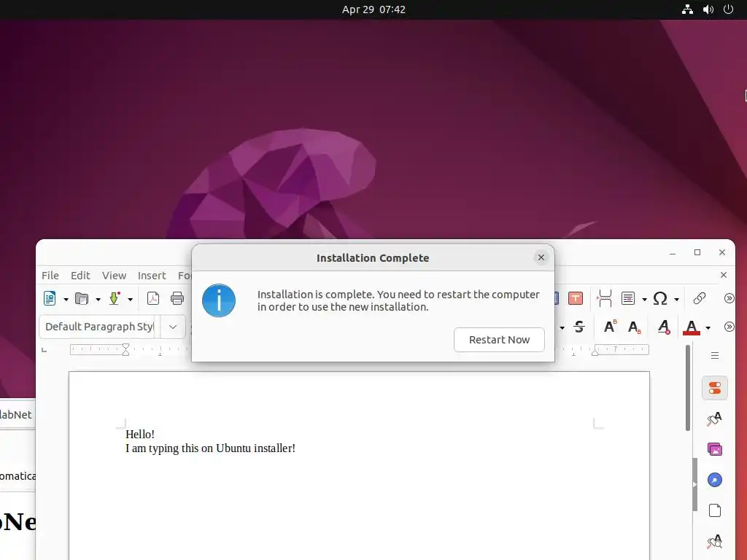Export directly as PDF icon
The width and height of the screenshot is (747, 560).
[153, 298]
